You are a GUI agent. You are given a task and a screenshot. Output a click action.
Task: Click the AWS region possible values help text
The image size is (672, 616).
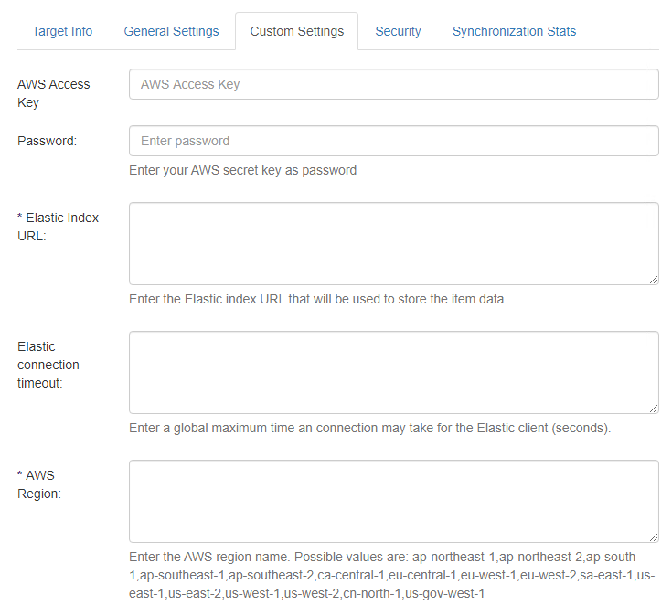(391, 575)
